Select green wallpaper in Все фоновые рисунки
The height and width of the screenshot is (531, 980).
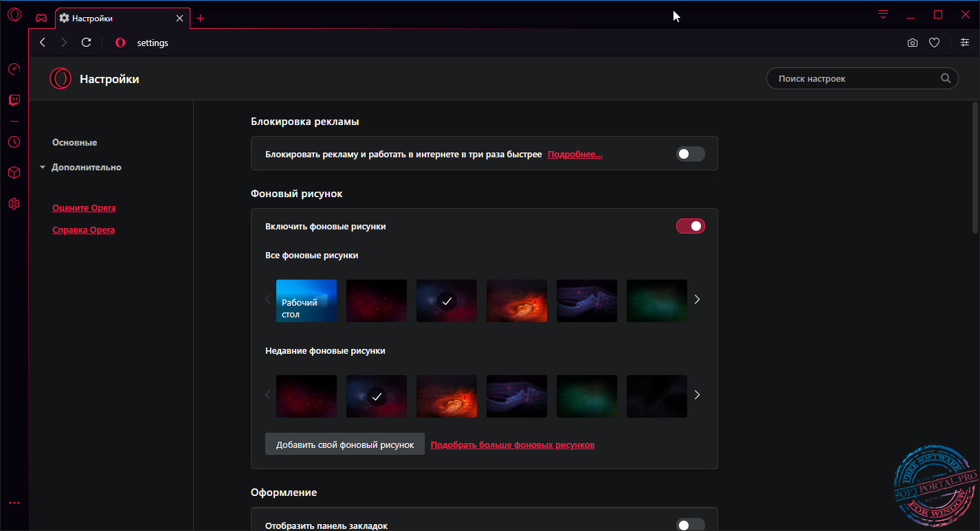tap(657, 301)
